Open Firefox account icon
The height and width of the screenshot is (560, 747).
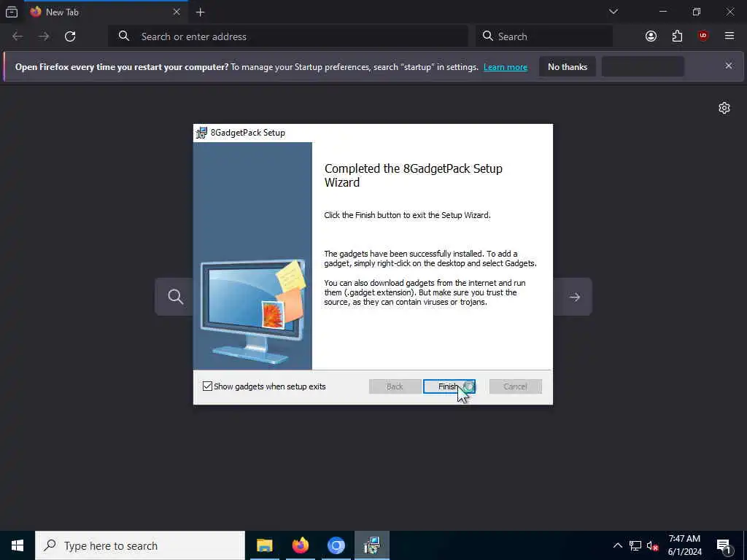pos(651,36)
